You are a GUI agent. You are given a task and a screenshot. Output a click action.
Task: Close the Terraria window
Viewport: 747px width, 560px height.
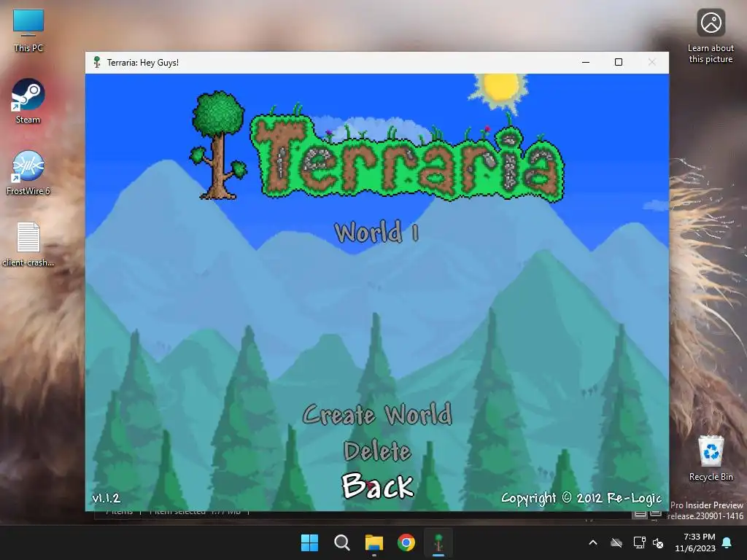click(651, 63)
